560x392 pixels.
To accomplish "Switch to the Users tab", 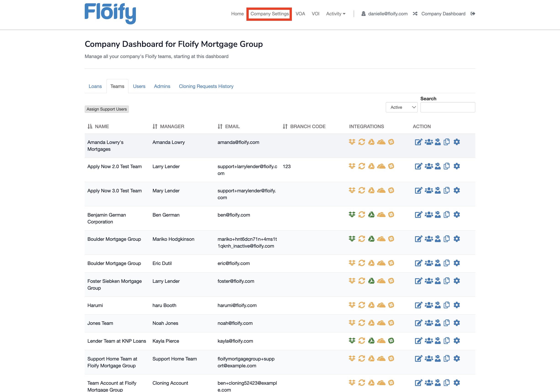I will 139,86.
